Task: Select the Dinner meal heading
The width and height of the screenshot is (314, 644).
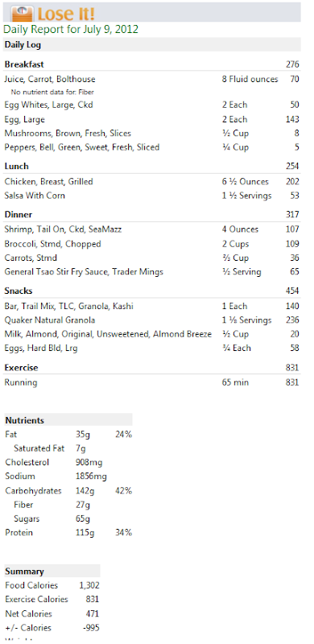Action: pos(18,214)
